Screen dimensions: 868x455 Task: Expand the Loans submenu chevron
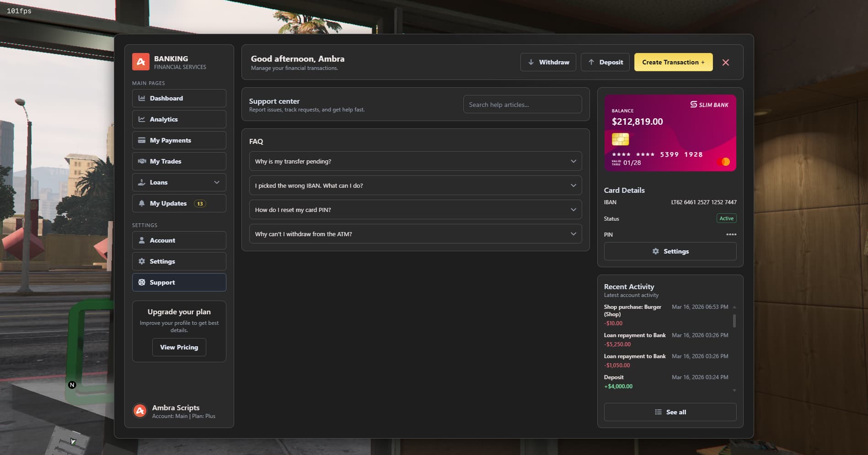point(217,182)
